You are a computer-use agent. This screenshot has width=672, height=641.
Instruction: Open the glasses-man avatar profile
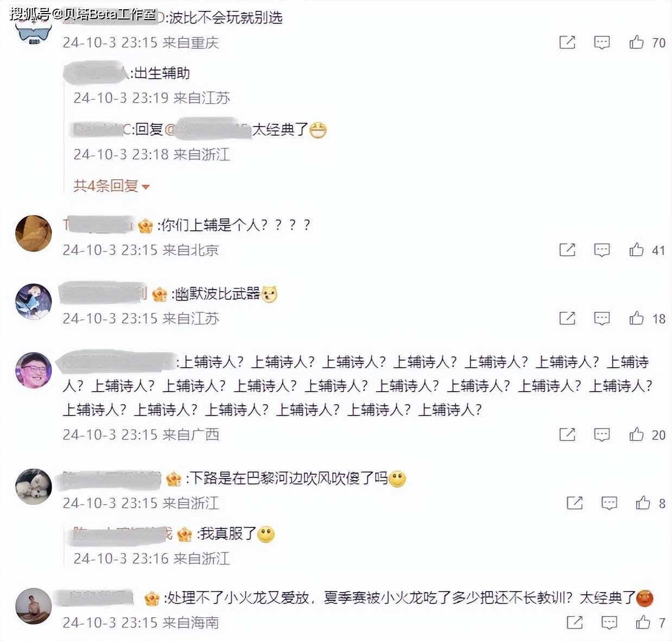34,370
